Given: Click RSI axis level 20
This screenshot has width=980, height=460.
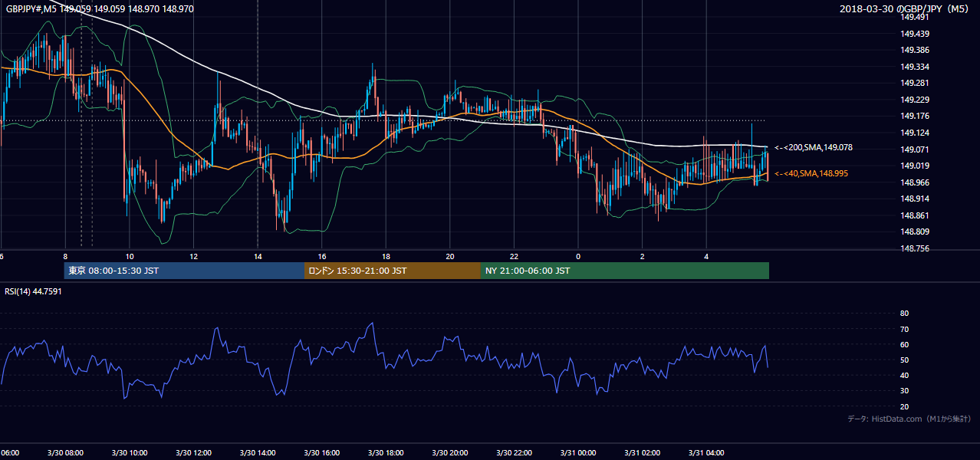Looking at the screenshot, I should coord(904,406).
